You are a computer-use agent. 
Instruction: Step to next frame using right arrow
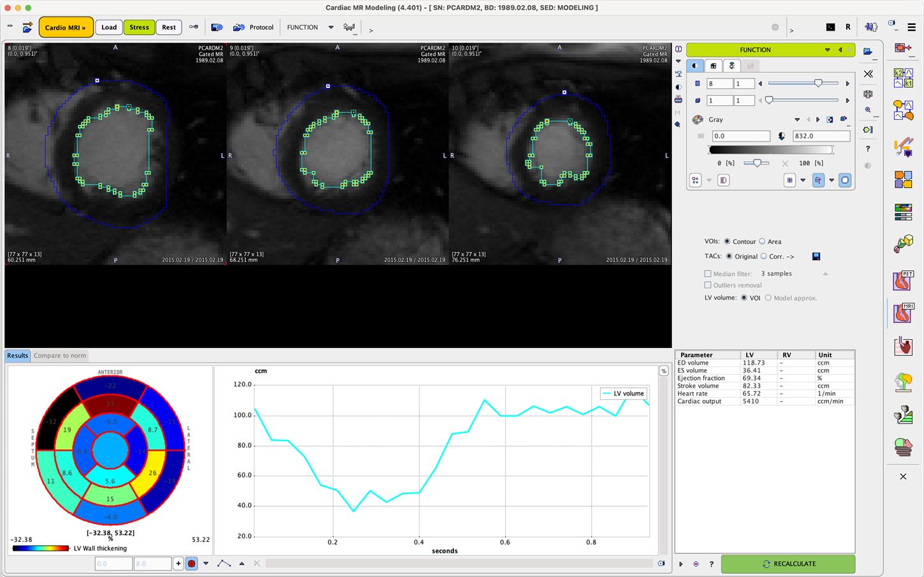pos(847,100)
